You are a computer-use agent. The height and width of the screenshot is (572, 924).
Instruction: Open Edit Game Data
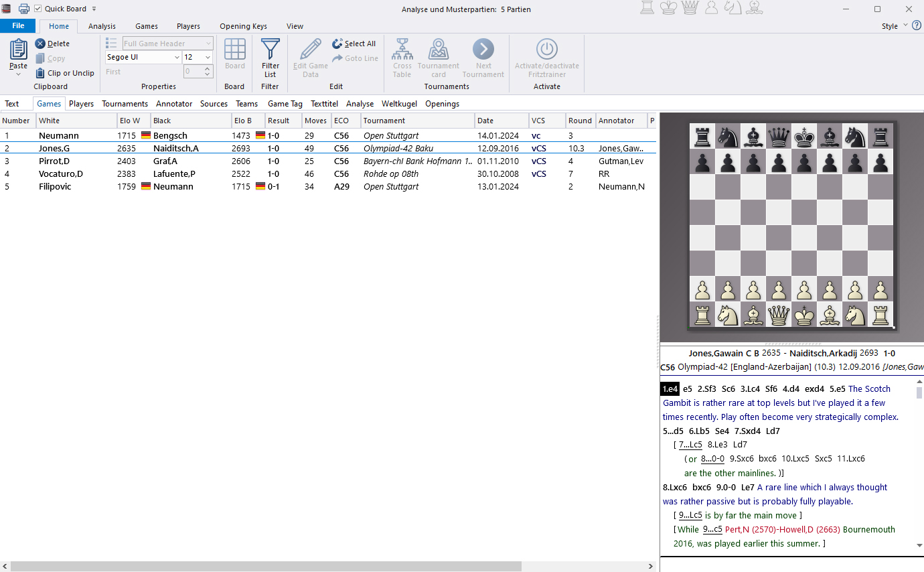[x=309, y=58]
